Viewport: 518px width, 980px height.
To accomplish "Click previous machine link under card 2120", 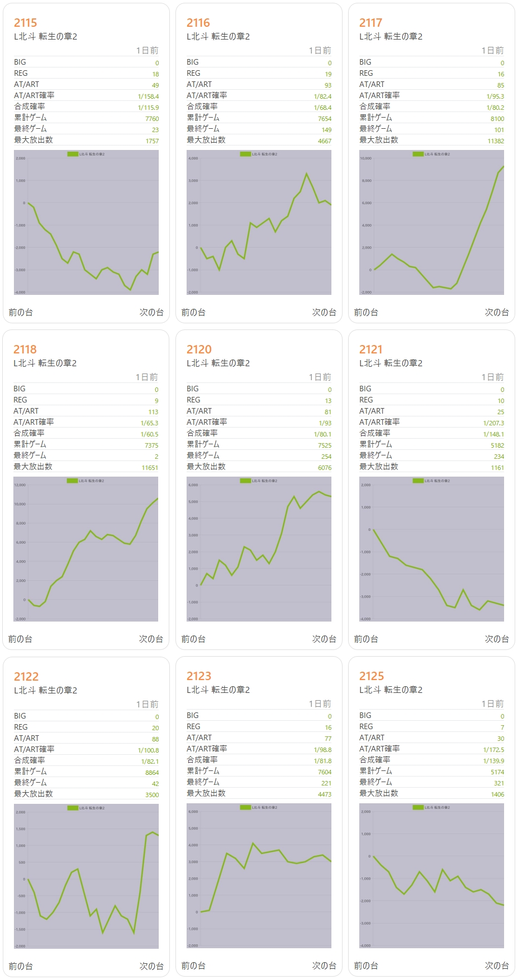I will tap(193, 639).
